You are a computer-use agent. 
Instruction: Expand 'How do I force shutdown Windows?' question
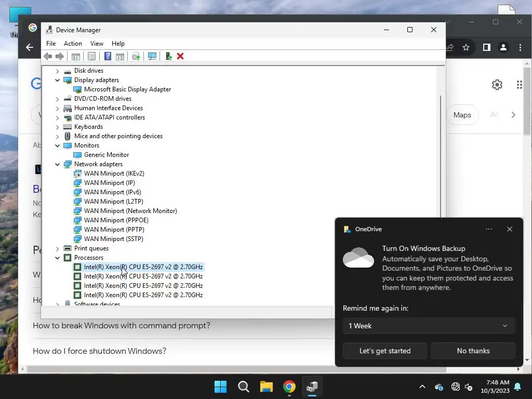[x=99, y=351]
